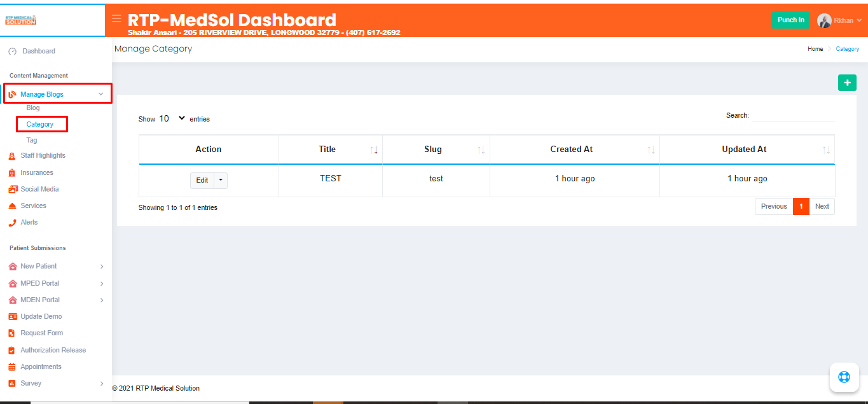
Task: Click the Appointments calendar icon
Action: coord(12,367)
